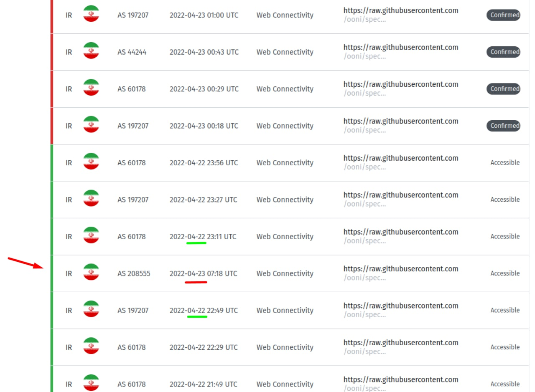Click the topmost Confirmed status badge
535x392 pixels.
point(503,15)
